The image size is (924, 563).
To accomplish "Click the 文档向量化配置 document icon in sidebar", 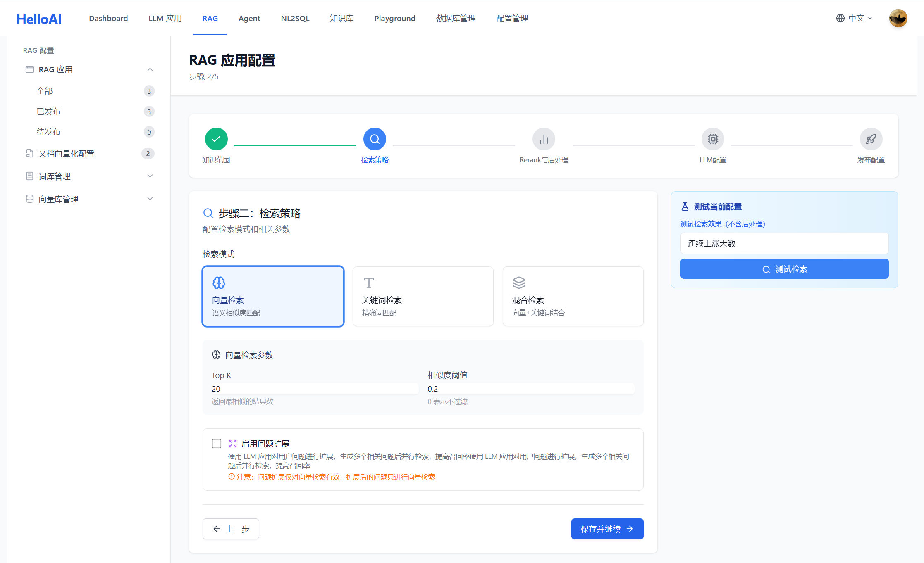I will pos(29,153).
